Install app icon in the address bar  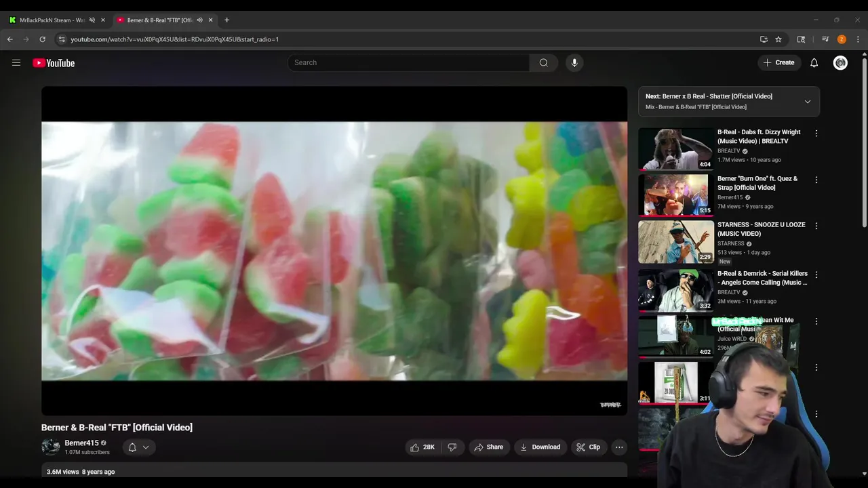pos(764,39)
